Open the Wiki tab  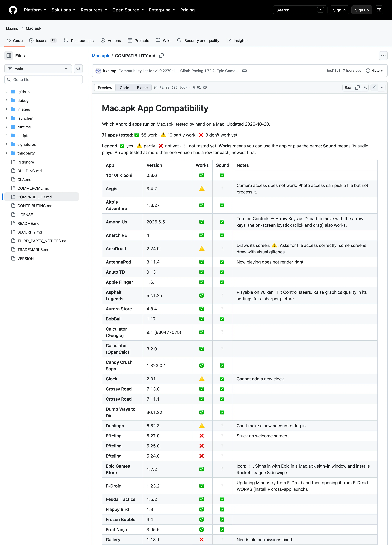tap(163, 41)
